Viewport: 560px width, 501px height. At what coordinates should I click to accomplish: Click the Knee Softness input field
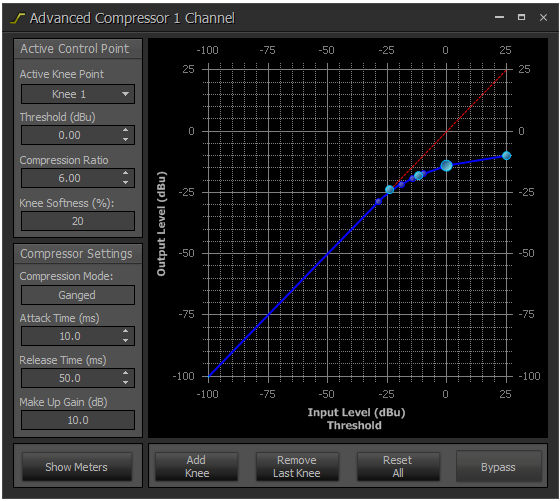point(78,221)
